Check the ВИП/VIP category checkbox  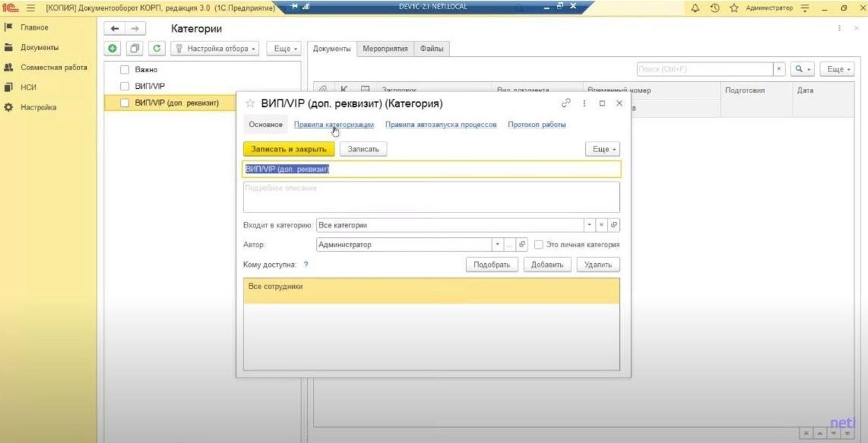[x=124, y=86]
